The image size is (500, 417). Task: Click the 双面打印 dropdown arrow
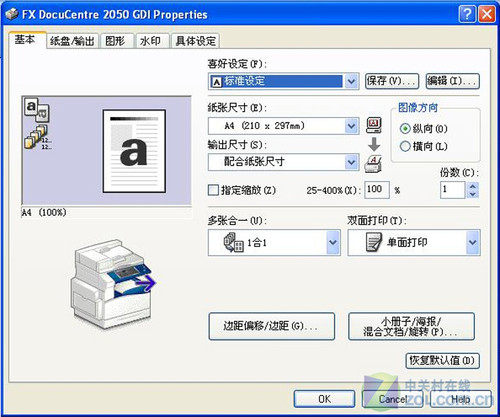473,243
